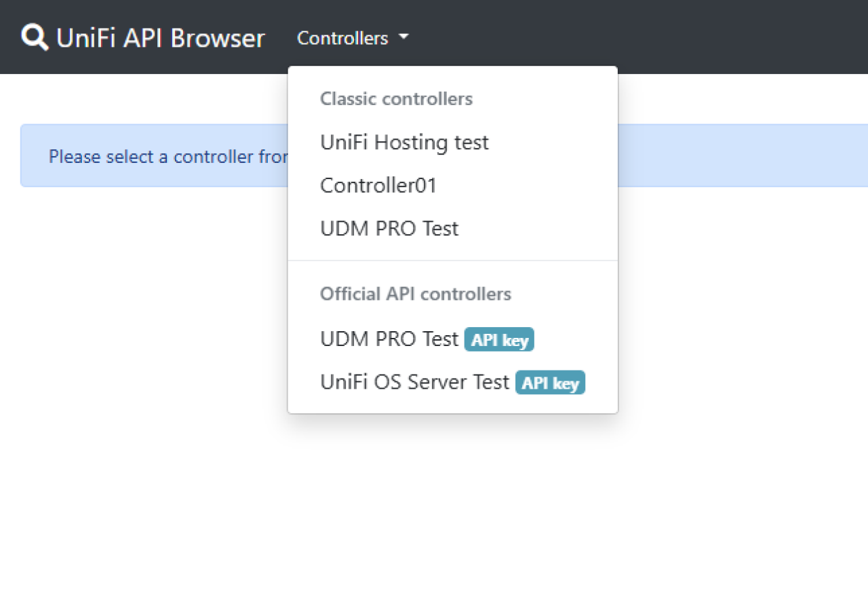Open the UniFi OS Server Test controller
The image size is (868, 591).
pyautogui.click(x=414, y=382)
